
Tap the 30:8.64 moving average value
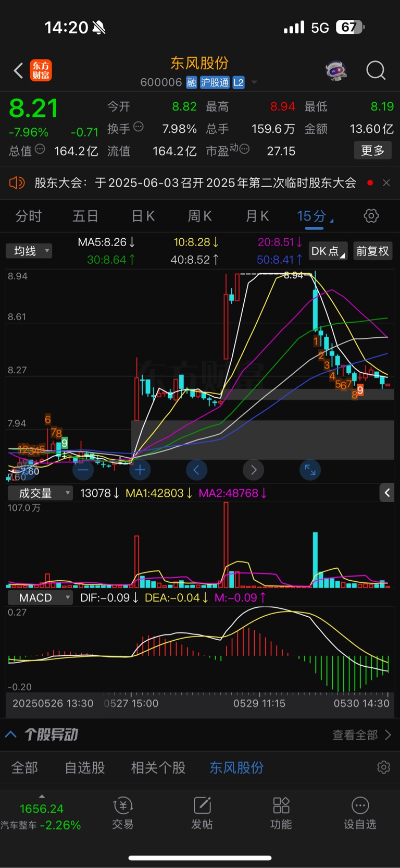(x=111, y=260)
